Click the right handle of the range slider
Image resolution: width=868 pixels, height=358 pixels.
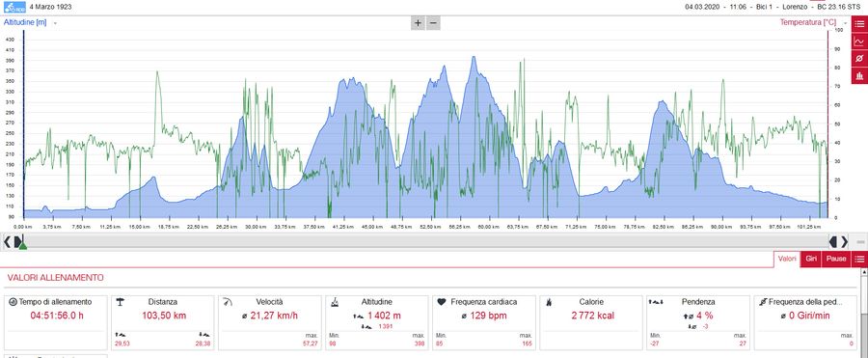pyautogui.click(x=833, y=241)
